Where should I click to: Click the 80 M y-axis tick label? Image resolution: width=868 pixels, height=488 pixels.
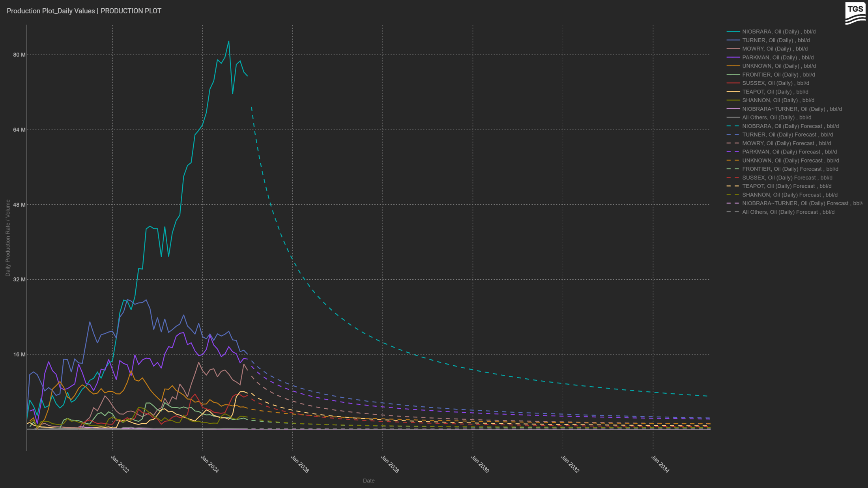(19, 55)
